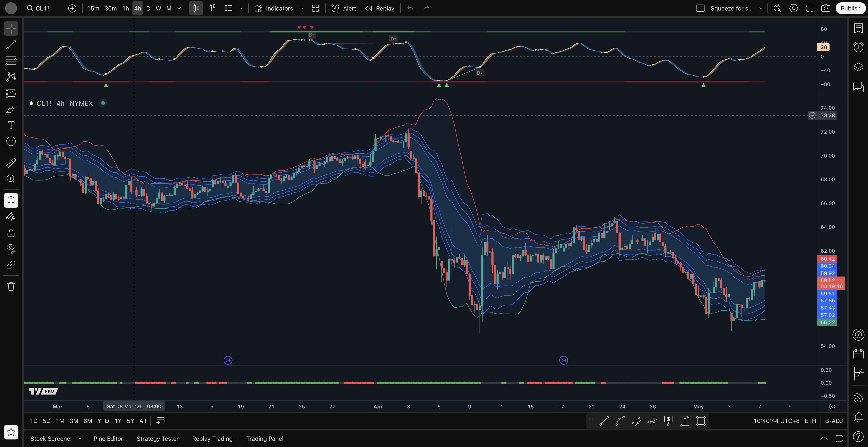Switch to Strategy Tester tab

point(157,439)
